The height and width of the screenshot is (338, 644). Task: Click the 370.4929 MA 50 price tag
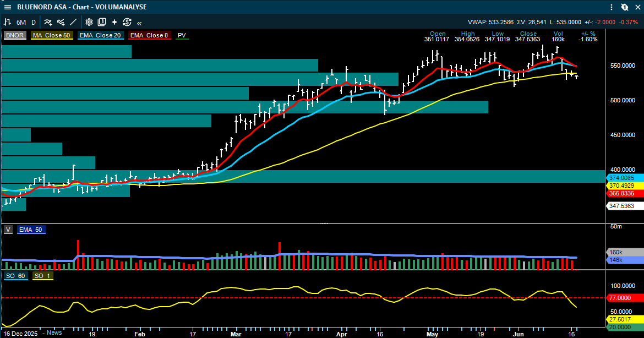point(625,186)
